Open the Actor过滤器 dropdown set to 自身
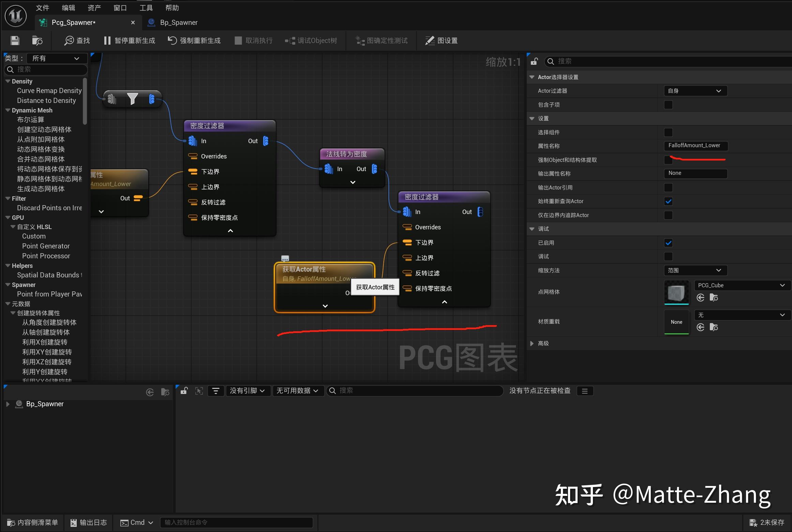792x532 pixels. coord(695,91)
